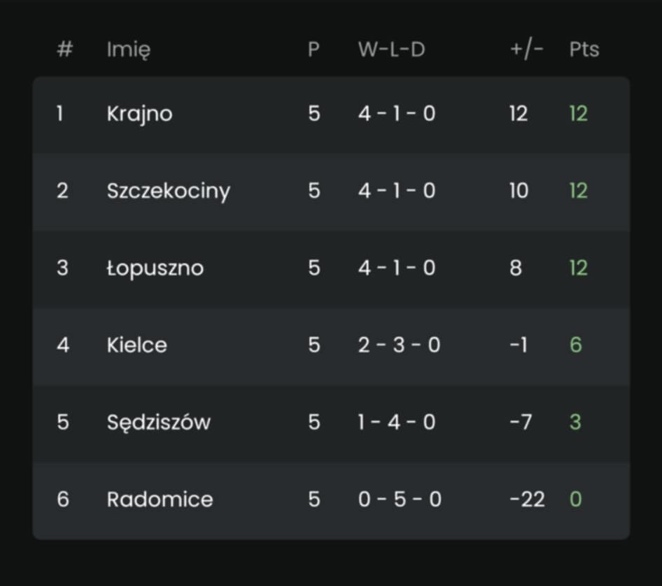This screenshot has height=586, width=662.
Task: Click Szczekociny's +/- value of 10
Action: click(x=518, y=191)
